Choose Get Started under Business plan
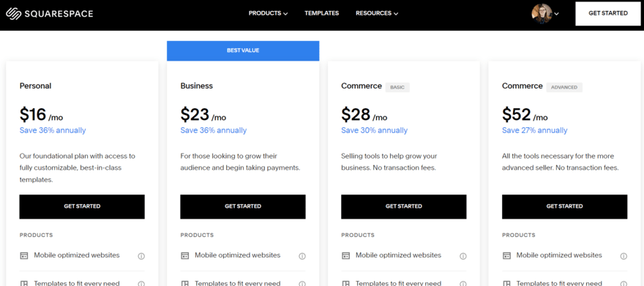Screen dimensions: 644x286 point(243,206)
